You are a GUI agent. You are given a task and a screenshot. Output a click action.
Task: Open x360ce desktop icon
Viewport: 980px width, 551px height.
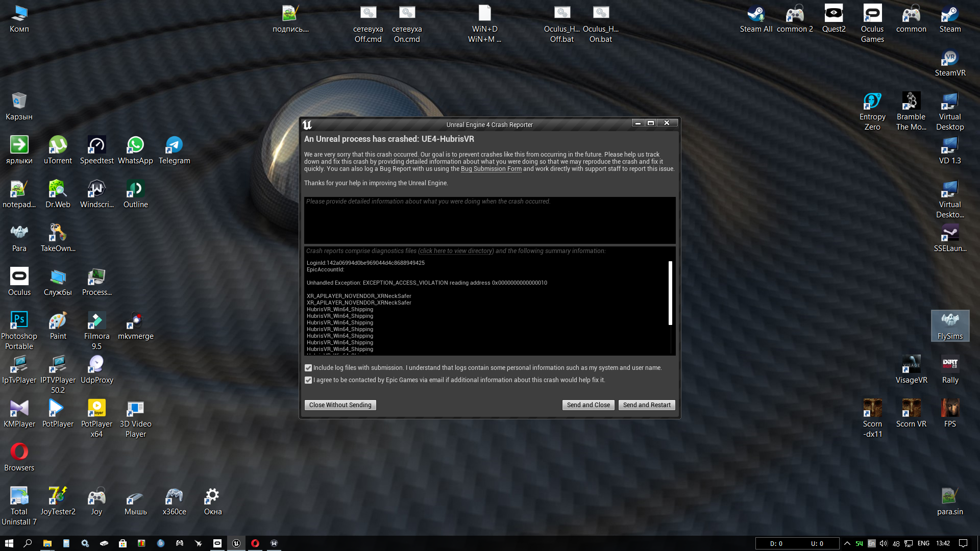pyautogui.click(x=174, y=502)
